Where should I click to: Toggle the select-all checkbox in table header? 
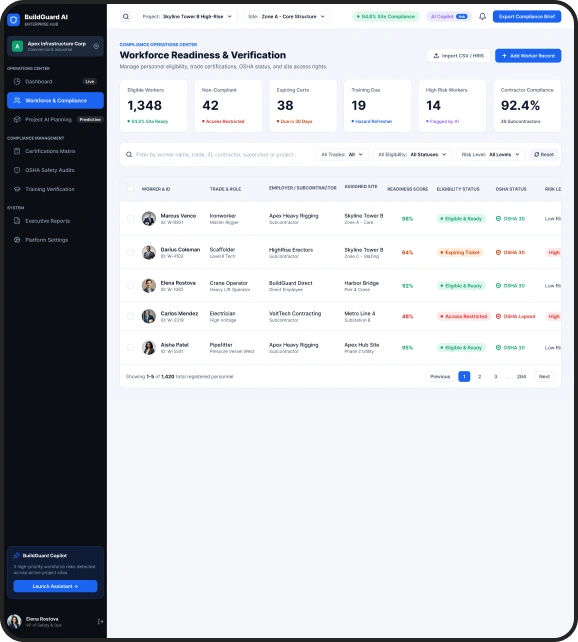tap(130, 189)
